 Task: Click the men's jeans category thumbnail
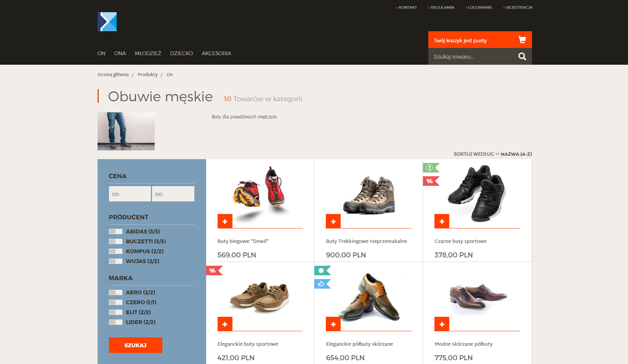tap(126, 131)
